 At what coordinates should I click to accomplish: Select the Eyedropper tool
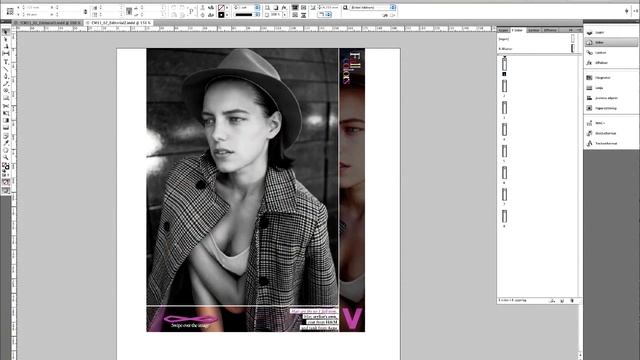6,142
